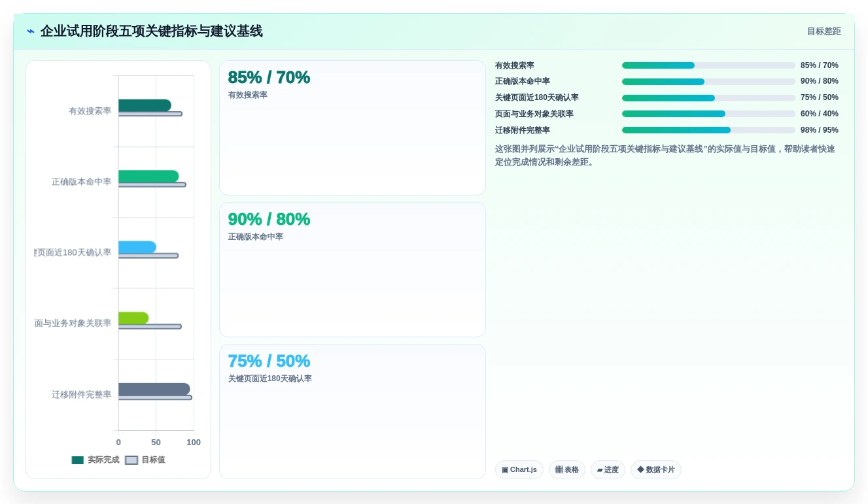
Task: Click the blue 180天确认率 actual bar in chart
Action: 137,247
